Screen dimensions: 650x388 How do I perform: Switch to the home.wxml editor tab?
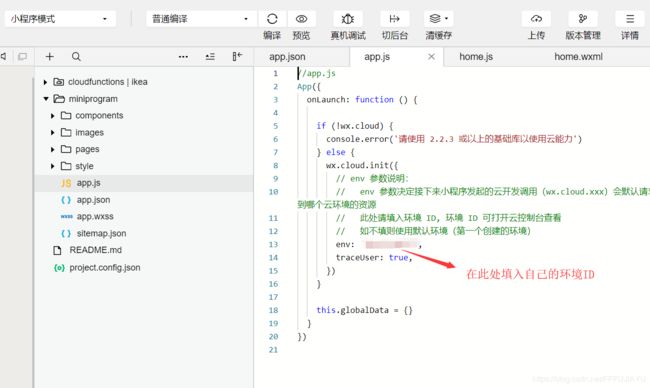[x=578, y=57]
